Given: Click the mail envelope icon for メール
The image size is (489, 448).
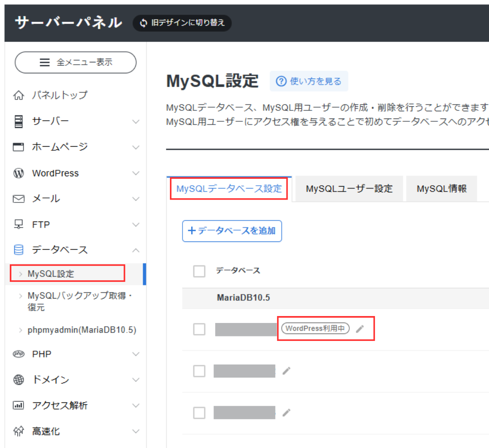Looking at the screenshot, I should 19,199.
